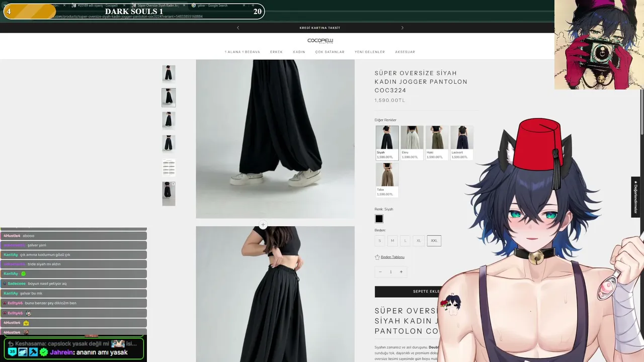Increase quantity with the plus button
Image resolution: width=644 pixels, height=362 pixels.
coord(401,272)
